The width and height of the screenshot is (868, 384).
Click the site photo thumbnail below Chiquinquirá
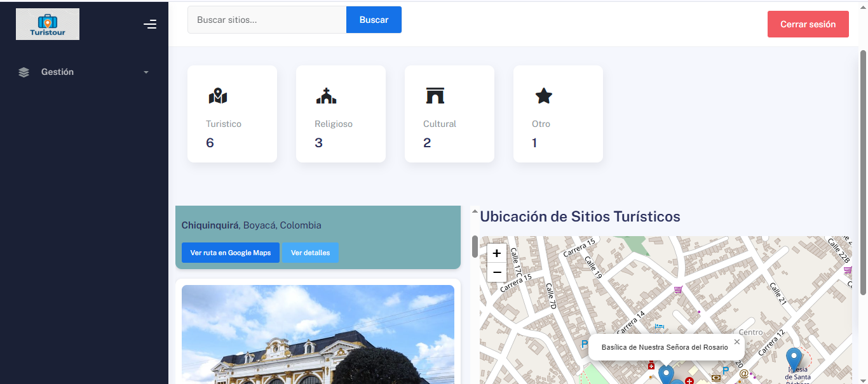click(318, 334)
